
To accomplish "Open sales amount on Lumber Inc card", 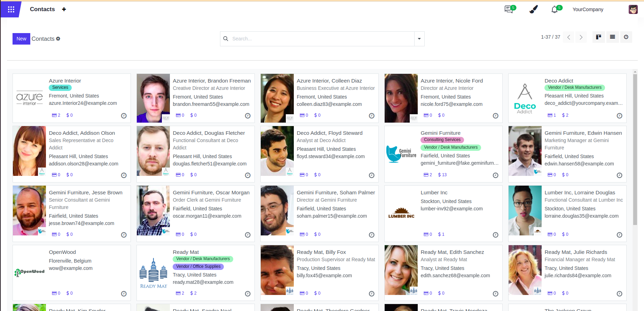I will pos(441,234).
